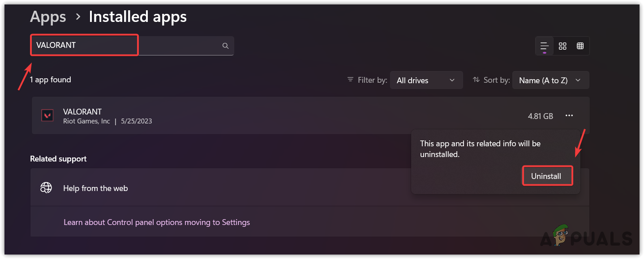Switch to list view layout
Viewport: 644px width, 259px height.
point(545,46)
